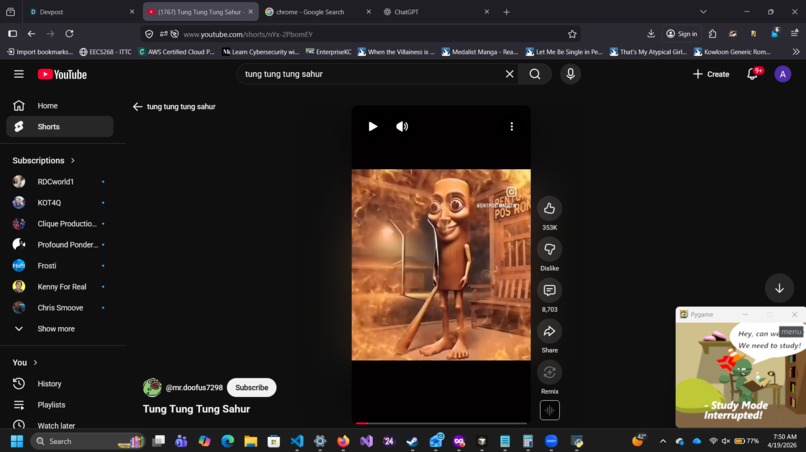Click the address bar URL

point(248,34)
